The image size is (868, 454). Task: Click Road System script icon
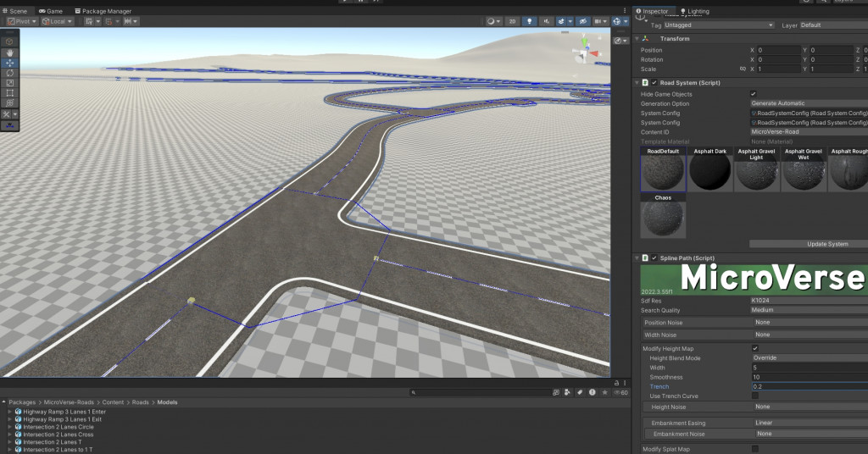click(645, 82)
